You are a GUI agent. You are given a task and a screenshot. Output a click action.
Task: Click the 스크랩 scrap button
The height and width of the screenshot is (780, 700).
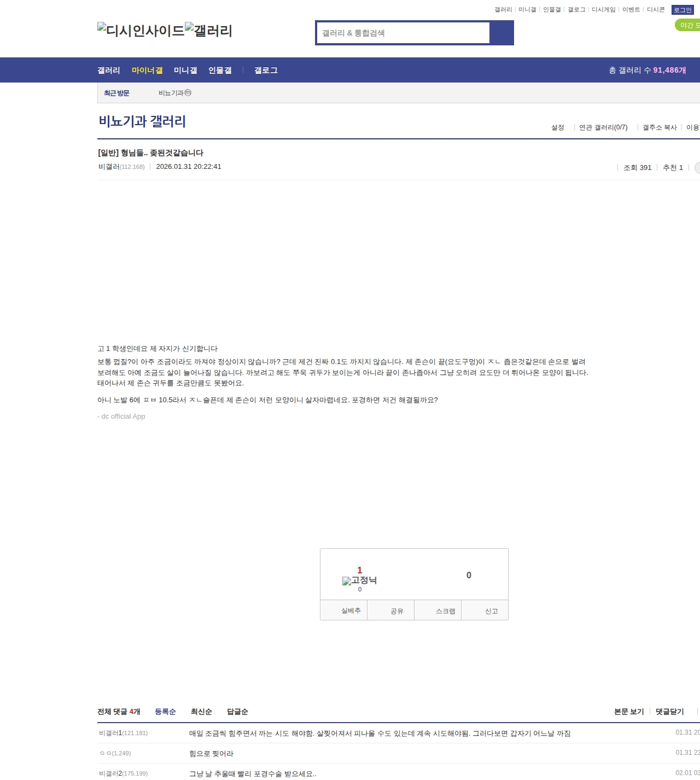pos(438,611)
